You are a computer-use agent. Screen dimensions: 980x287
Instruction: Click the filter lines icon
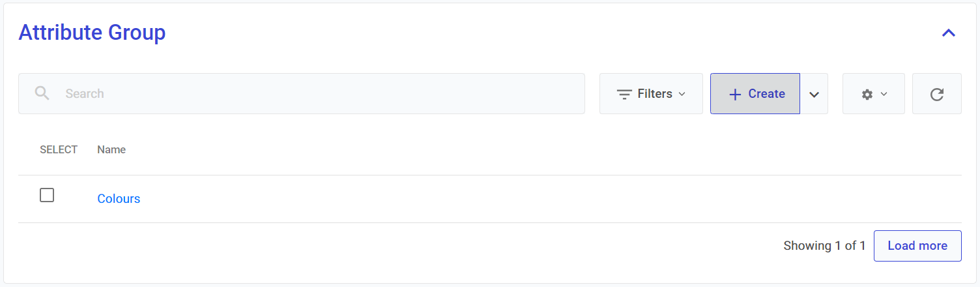point(624,94)
